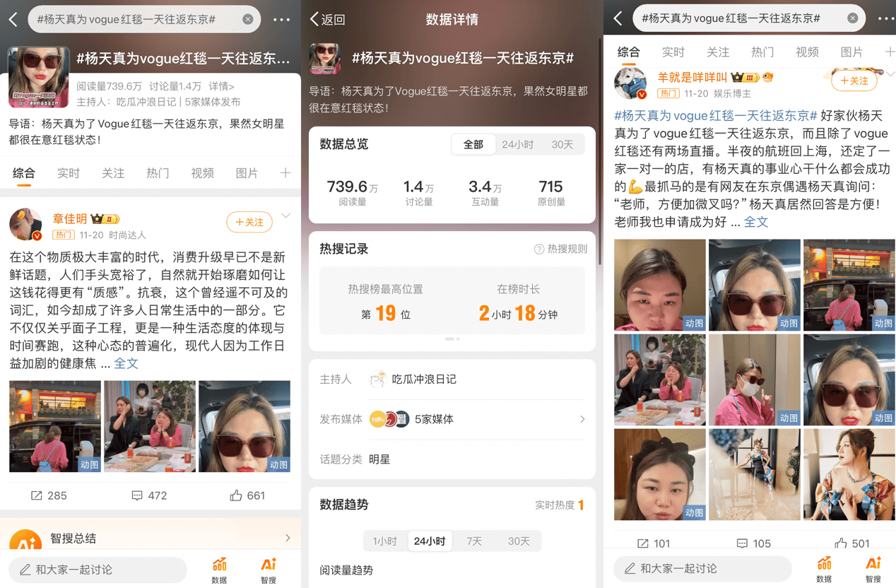Follow 羊就是咩咩叫 with +关注 button
Viewport: 896px width, 588px height.
coord(854,81)
